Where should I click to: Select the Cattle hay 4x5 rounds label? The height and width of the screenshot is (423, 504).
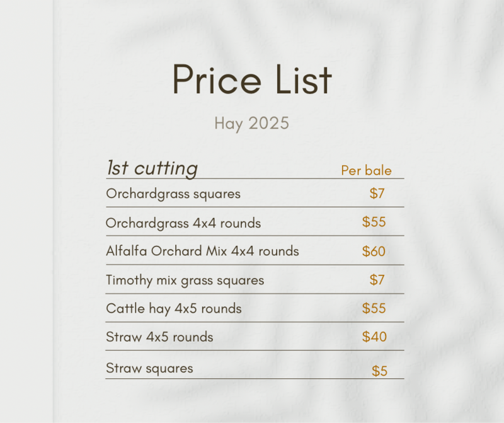[x=174, y=309]
